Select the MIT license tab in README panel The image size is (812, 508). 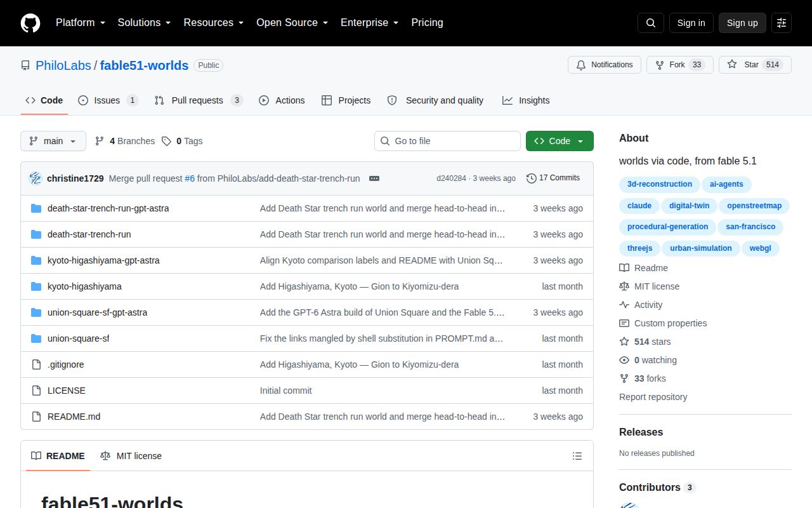(x=131, y=456)
